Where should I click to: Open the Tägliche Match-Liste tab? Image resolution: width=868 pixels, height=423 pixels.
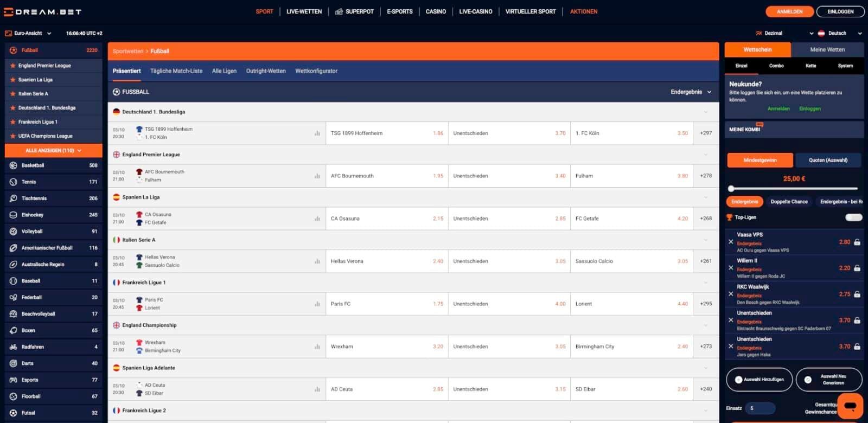coord(176,71)
